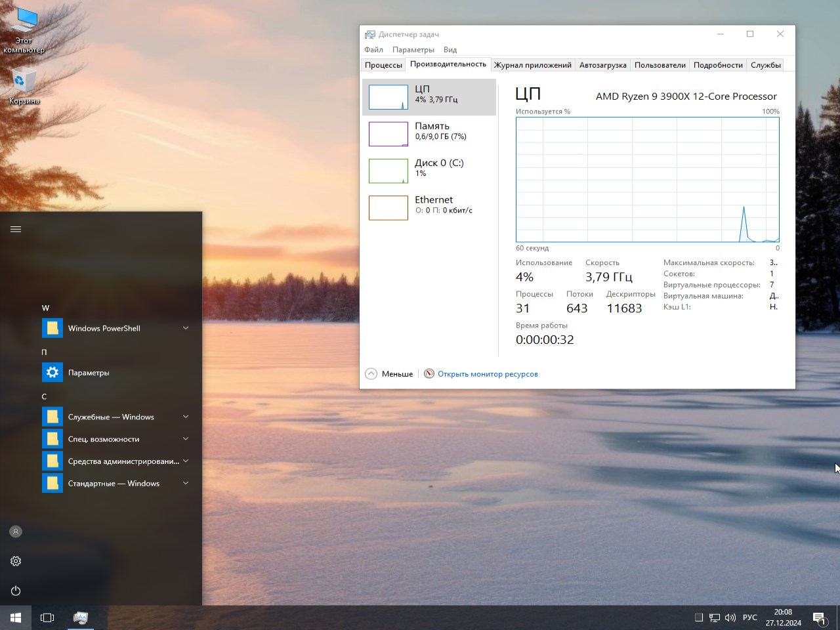This screenshot has width=840, height=630.
Task: Open the Этот компьютер desktop icon
Action: coord(24,29)
